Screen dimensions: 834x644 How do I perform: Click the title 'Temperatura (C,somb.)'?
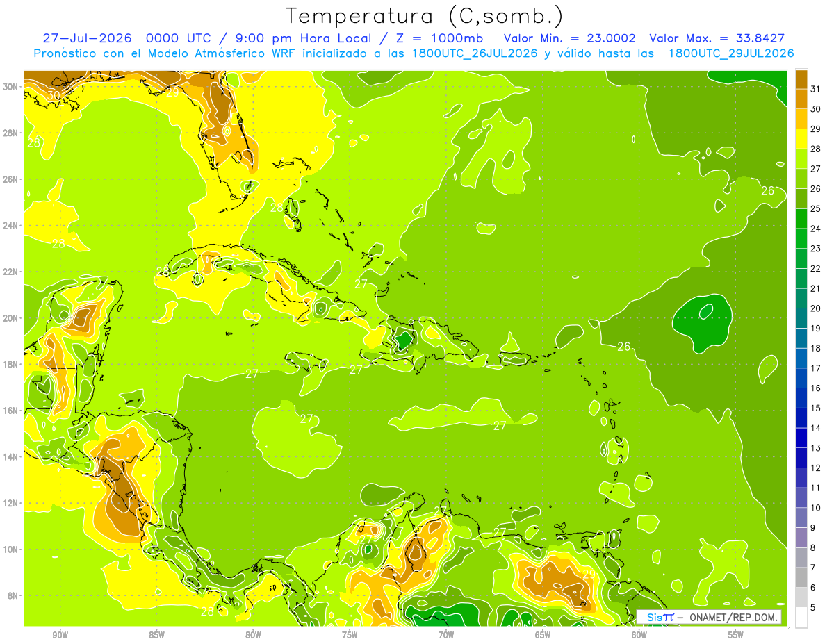[x=424, y=16]
